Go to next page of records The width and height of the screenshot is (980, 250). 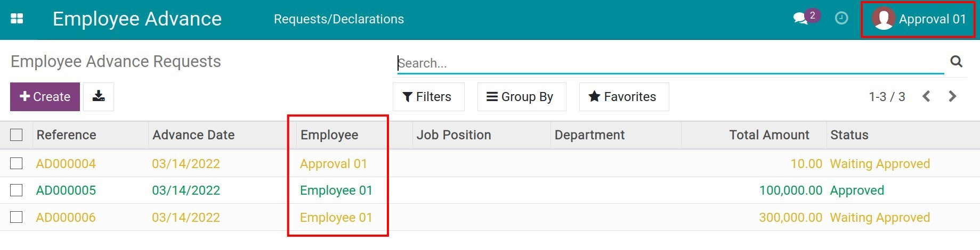point(952,96)
